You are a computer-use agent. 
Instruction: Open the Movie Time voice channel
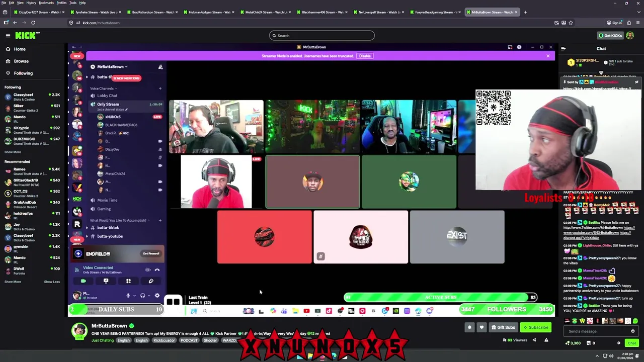107,200
